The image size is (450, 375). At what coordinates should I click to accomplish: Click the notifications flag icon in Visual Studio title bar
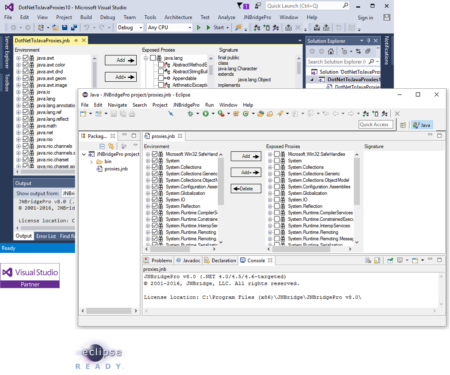(243, 6)
